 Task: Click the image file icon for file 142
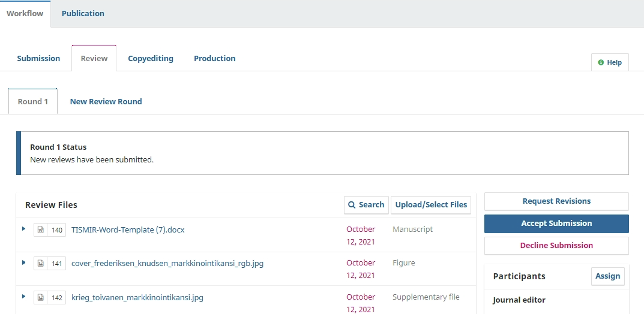coord(40,297)
